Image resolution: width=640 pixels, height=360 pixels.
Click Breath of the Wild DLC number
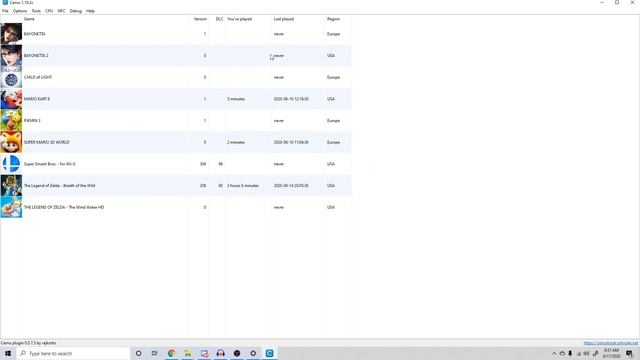point(220,185)
